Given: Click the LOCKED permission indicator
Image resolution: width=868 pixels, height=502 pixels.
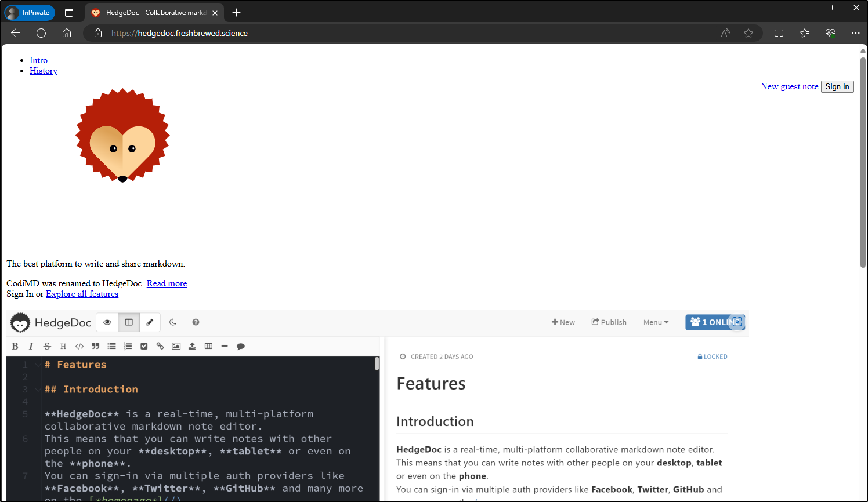Looking at the screenshot, I should pos(713,357).
